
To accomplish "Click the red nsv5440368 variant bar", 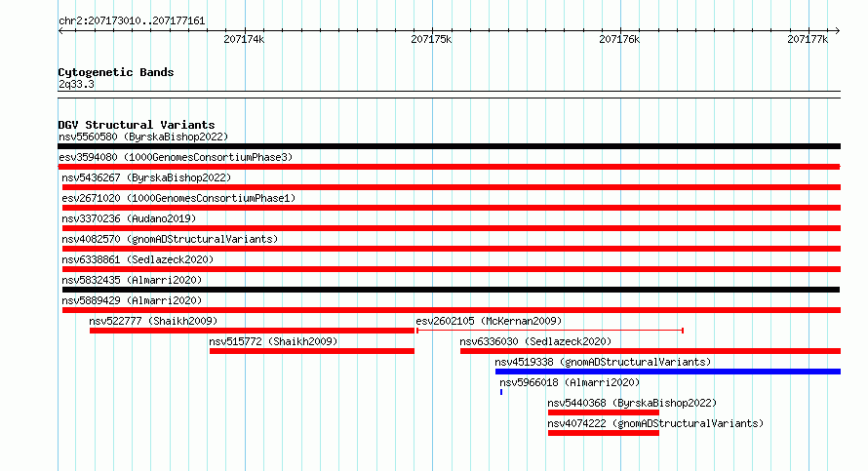I will (x=604, y=412).
